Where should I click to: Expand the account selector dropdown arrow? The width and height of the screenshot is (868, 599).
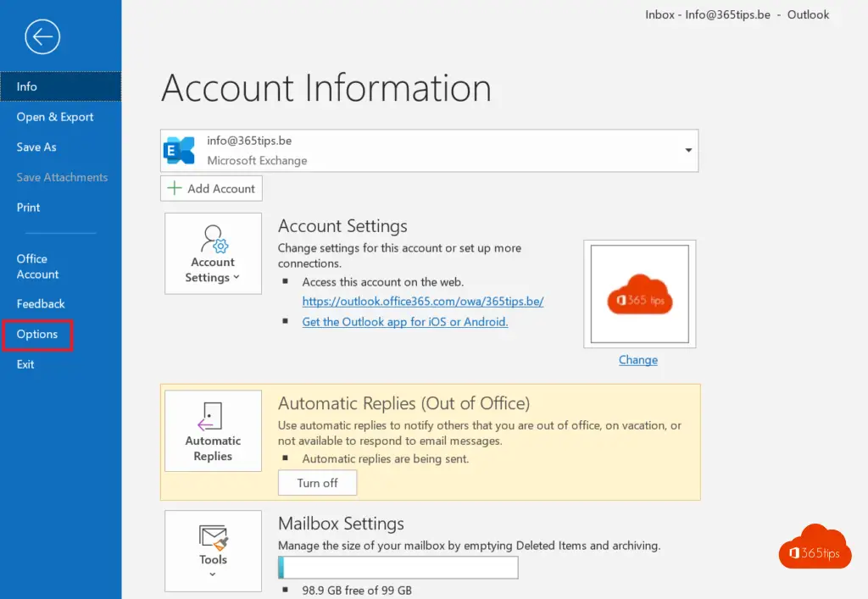pyautogui.click(x=687, y=150)
